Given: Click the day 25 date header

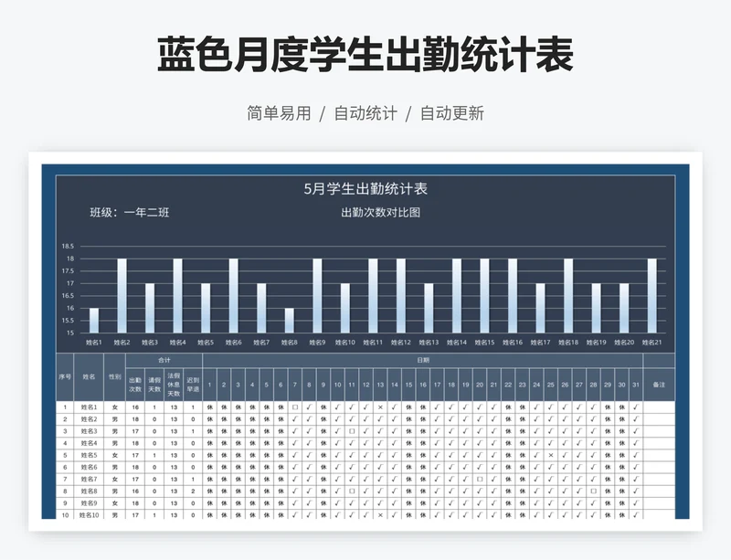Looking at the screenshot, I should click(551, 385).
